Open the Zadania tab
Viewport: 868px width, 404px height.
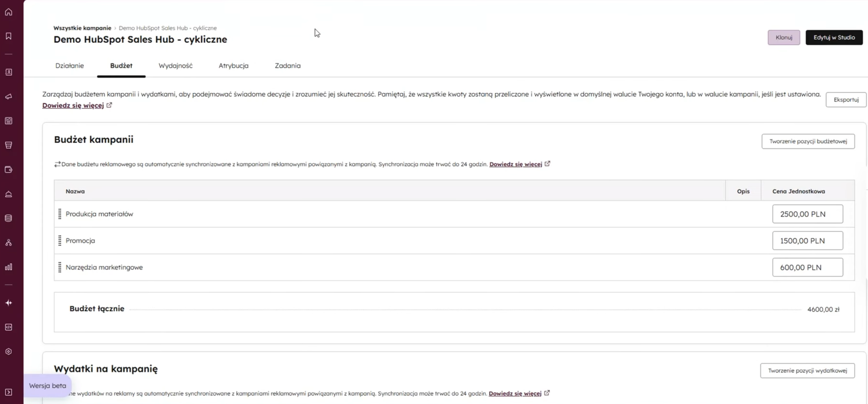coord(287,66)
